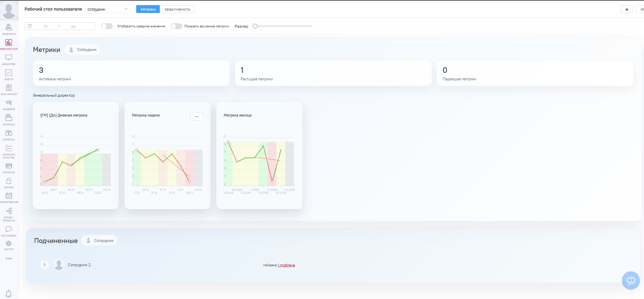The image size is (644, 299).
Task: Select the Метрики tab
Action: [148, 9]
